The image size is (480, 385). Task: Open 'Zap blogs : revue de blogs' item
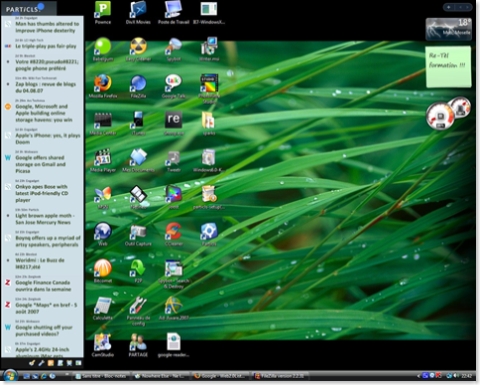click(x=46, y=87)
